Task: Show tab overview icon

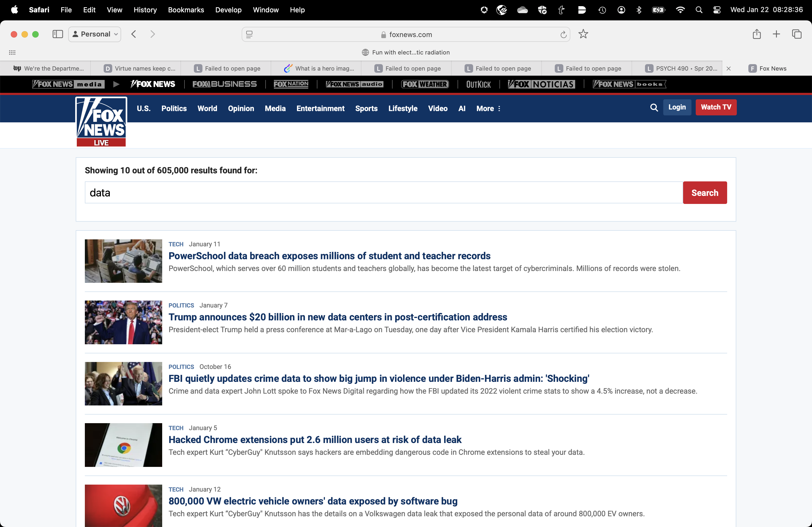Action: [796, 34]
